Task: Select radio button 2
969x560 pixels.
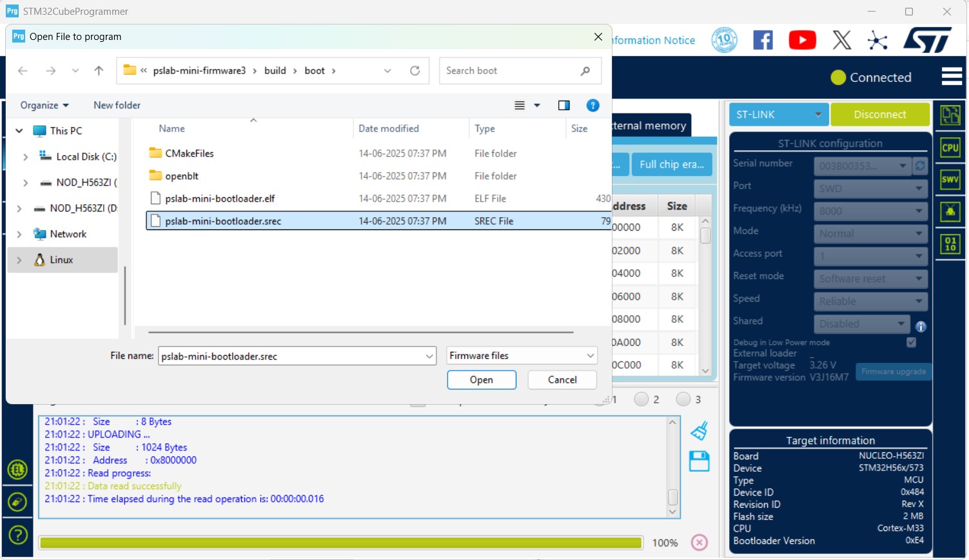Action: (x=641, y=400)
